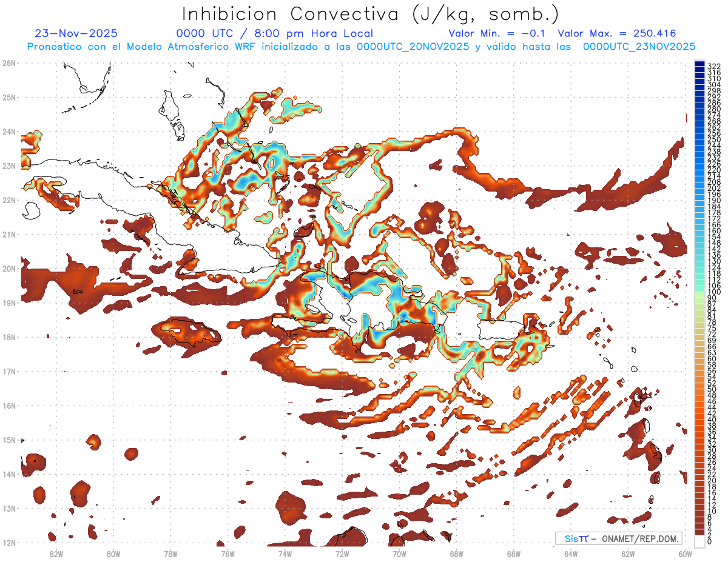
Task: Click the '50' colorbar value label
Action: point(712,389)
